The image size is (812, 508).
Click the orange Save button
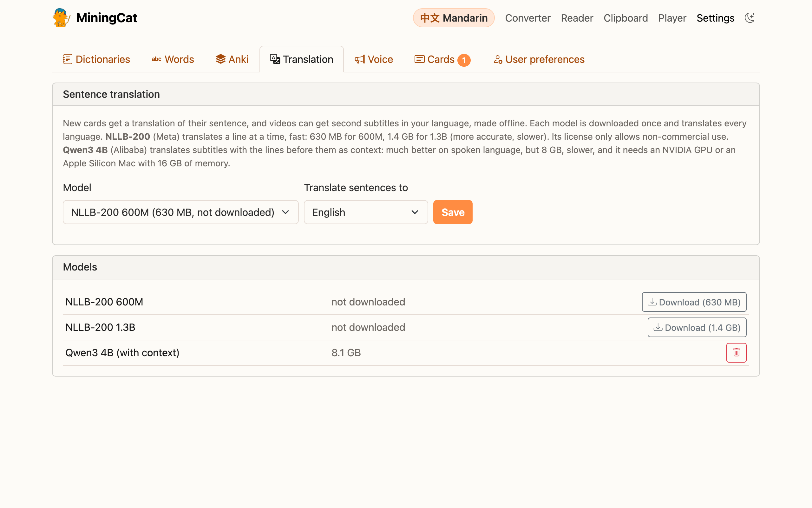click(453, 212)
